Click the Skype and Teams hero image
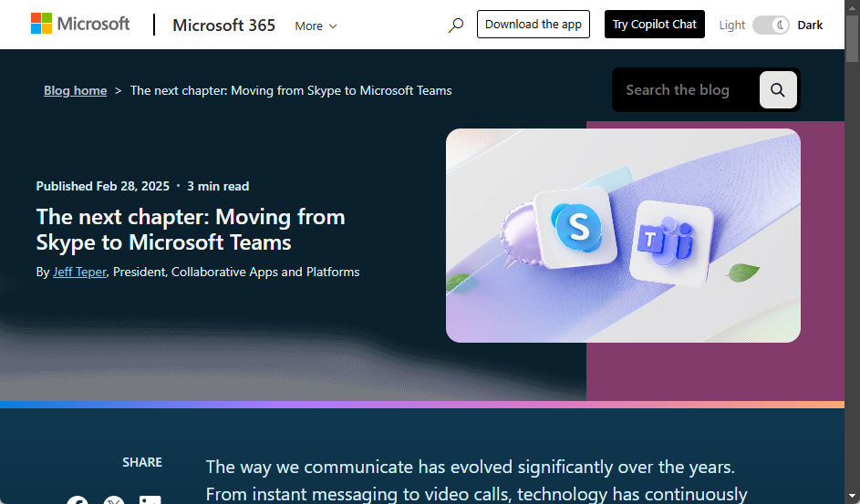Screen dimensions: 860x504 click(623, 235)
